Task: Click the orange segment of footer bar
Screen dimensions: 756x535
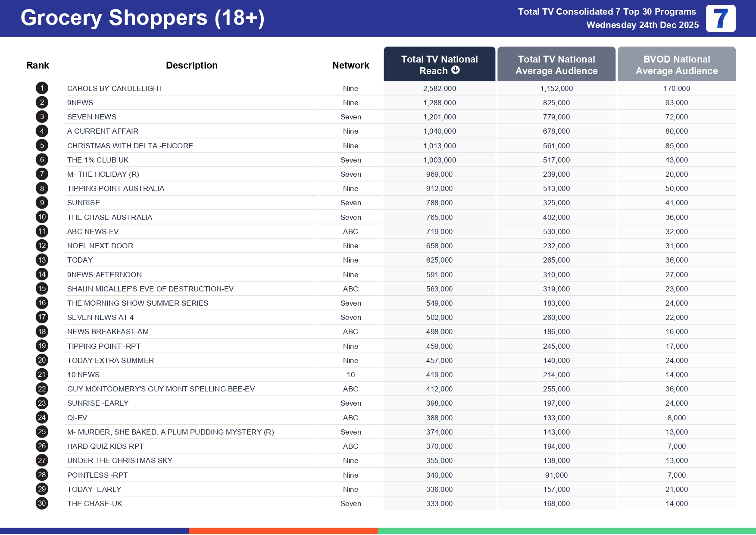Action: pos(283,531)
